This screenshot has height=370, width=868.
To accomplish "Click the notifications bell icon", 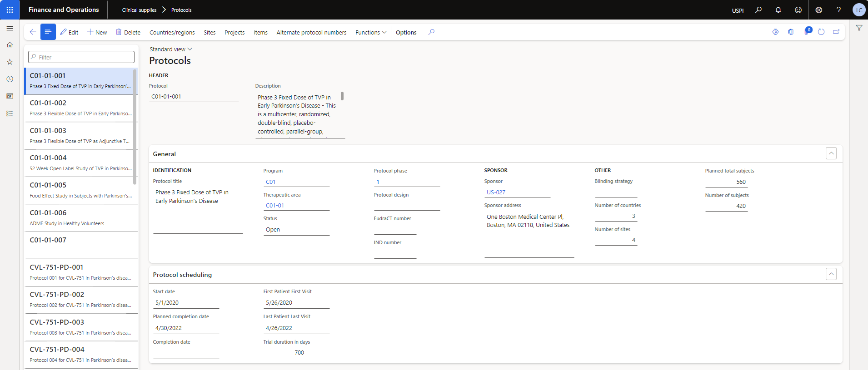I will click(x=778, y=10).
